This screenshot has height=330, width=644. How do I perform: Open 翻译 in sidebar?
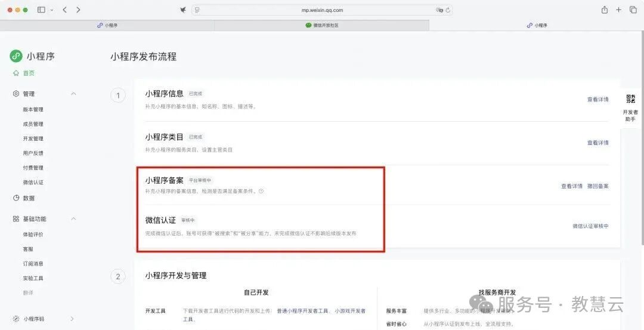(x=28, y=293)
